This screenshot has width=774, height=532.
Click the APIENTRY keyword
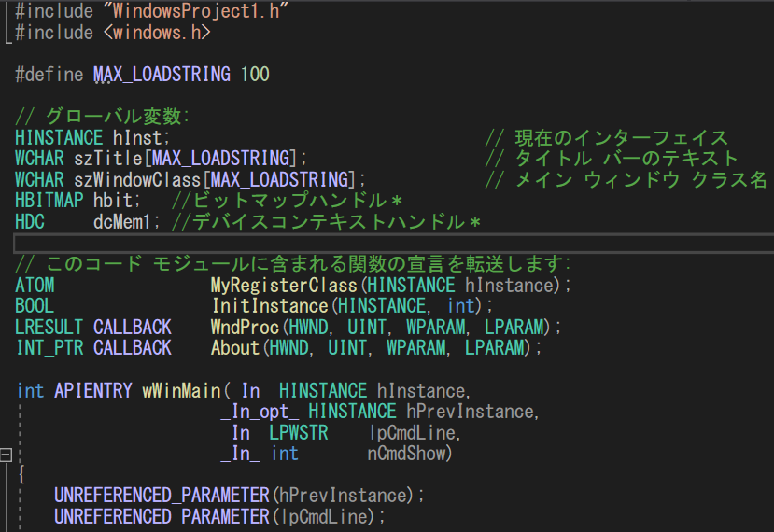click(x=93, y=391)
